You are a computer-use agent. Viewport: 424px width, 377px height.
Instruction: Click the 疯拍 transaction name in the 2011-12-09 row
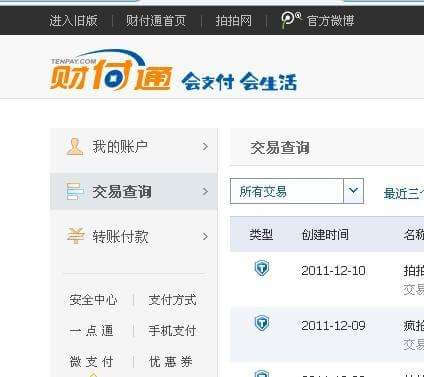[x=414, y=326]
